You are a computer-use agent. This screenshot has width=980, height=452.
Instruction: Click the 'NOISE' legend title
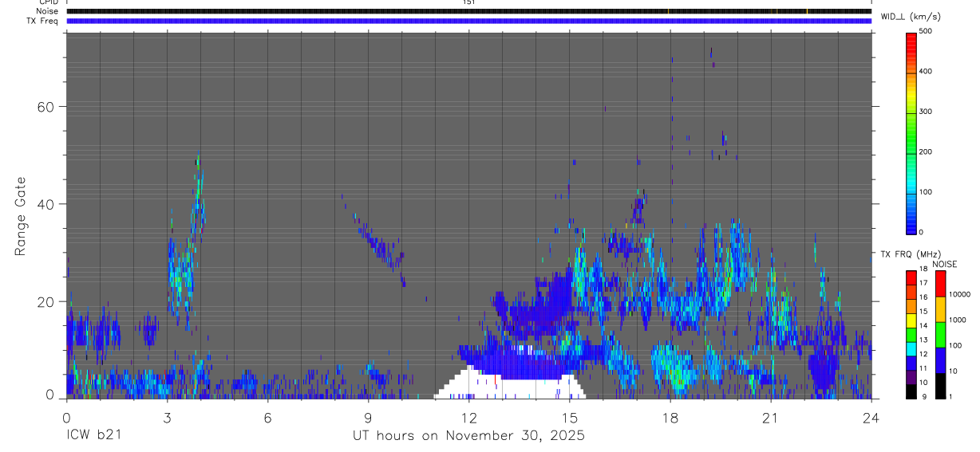click(946, 264)
